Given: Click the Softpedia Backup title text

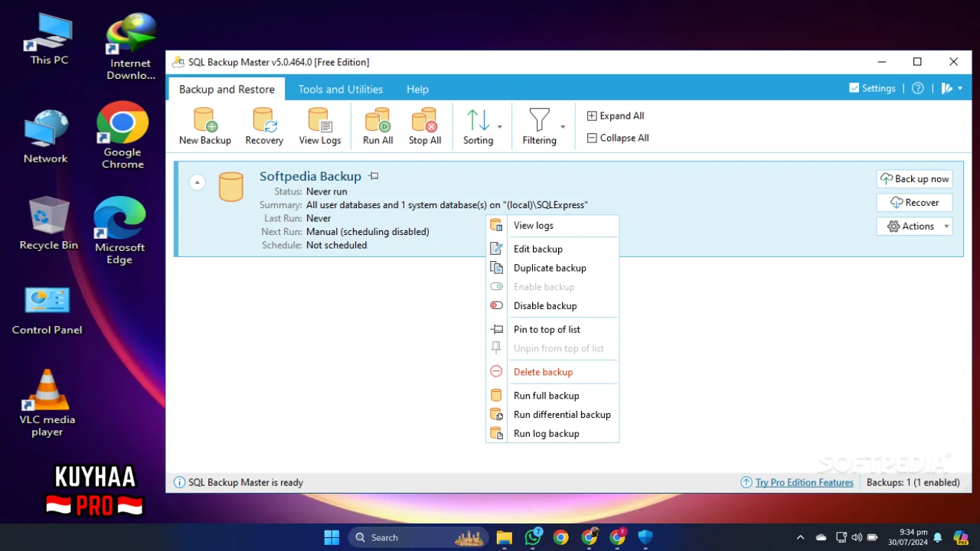Looking at the screenshot, I should (310, 176).
